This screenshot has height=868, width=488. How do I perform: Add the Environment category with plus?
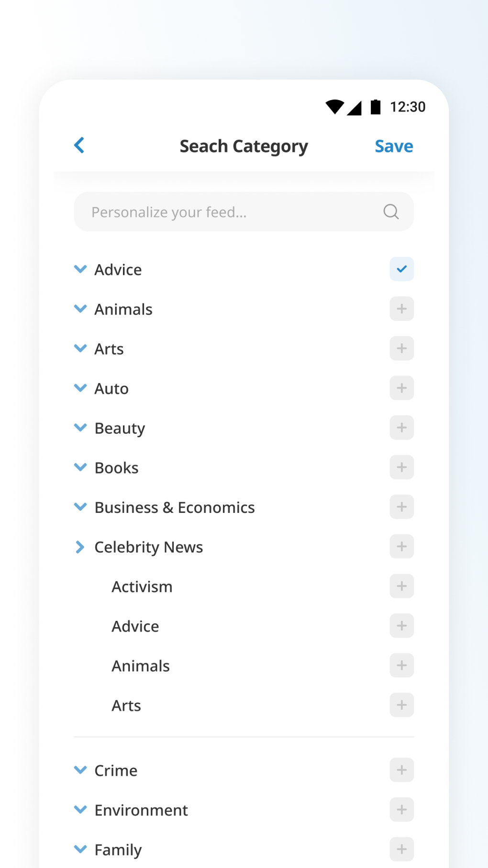point(401,810)
